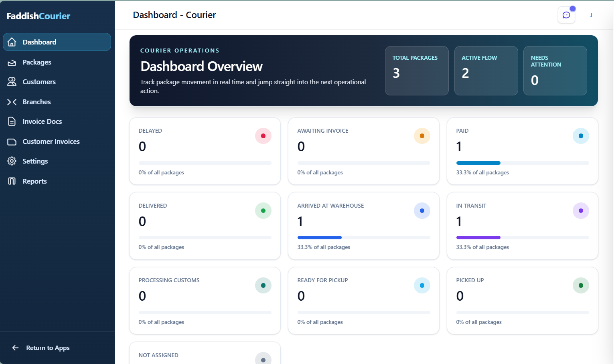The height and width of the screenshot is (364, 614).
Task: Click the Reports book icon
Action: [12, 181]
